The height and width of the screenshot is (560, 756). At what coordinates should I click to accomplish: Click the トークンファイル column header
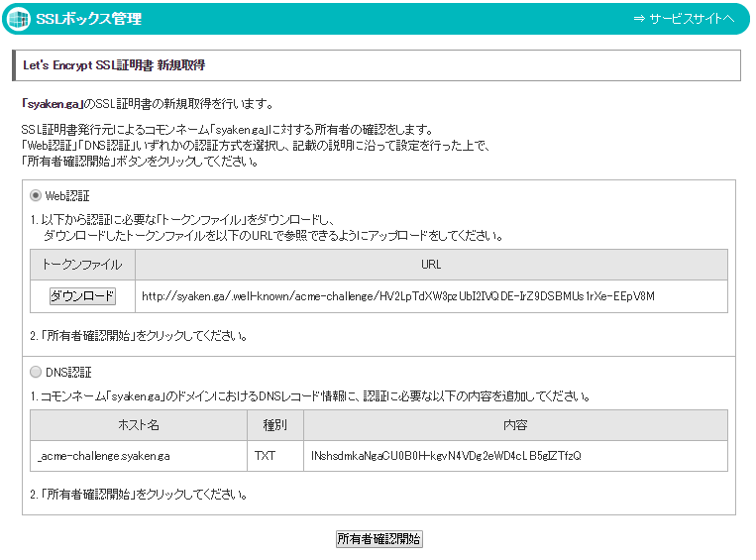click(82, 265)
